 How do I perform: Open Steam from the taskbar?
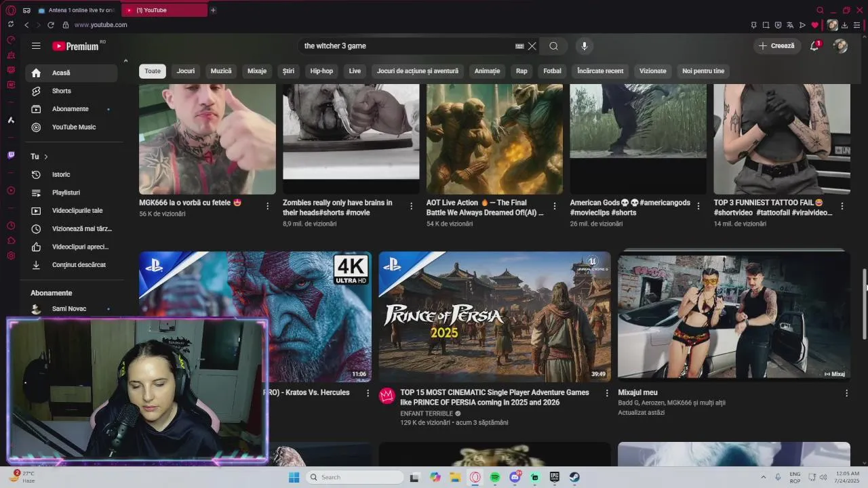pyautogui.click(x=574, y=477)
